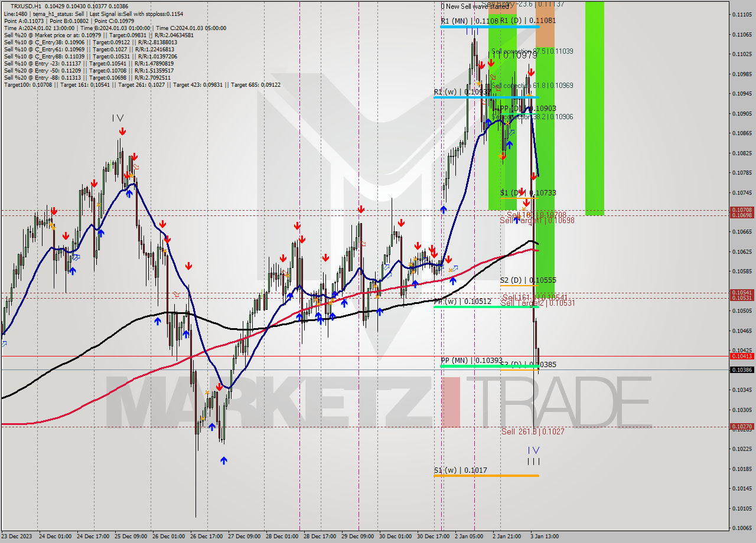Click the S1 (w) | 0.1017 label
The width and height of the screenshot is (756, 543).
pos(460,470)
